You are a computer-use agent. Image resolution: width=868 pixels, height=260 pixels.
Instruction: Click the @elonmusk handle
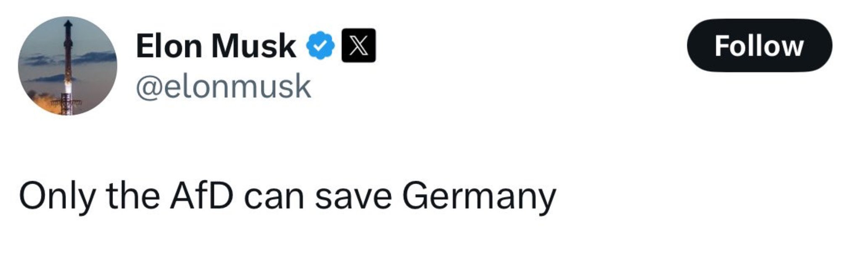(223, 86)
